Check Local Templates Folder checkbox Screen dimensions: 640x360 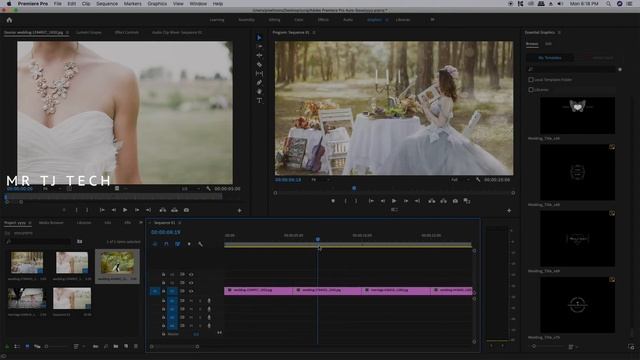pyautogui.click(x=531, y=80)
